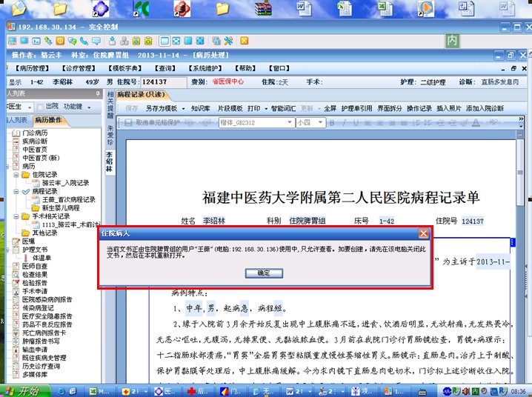Collapse the 住院记录 folder node
Screen dimensions: 532x397
pos(16,175)
